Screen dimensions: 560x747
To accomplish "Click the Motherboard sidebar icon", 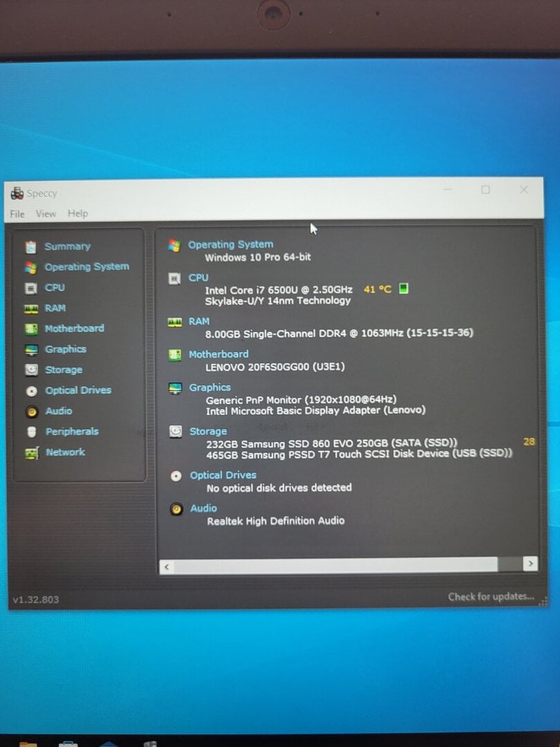I will [31, 329].
